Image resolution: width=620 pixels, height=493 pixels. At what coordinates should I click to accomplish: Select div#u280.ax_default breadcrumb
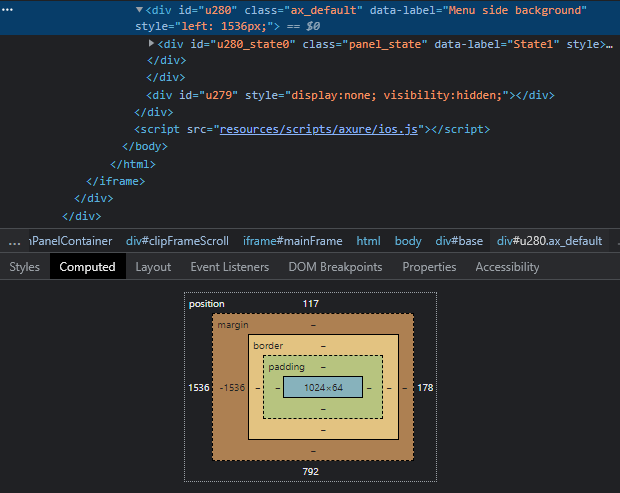pos(549,241)
